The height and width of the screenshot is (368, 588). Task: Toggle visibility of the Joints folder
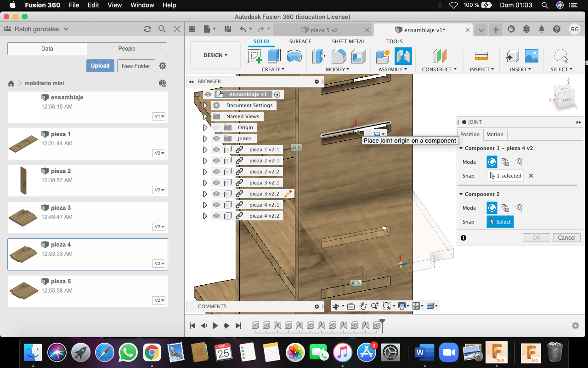[216, 138]
